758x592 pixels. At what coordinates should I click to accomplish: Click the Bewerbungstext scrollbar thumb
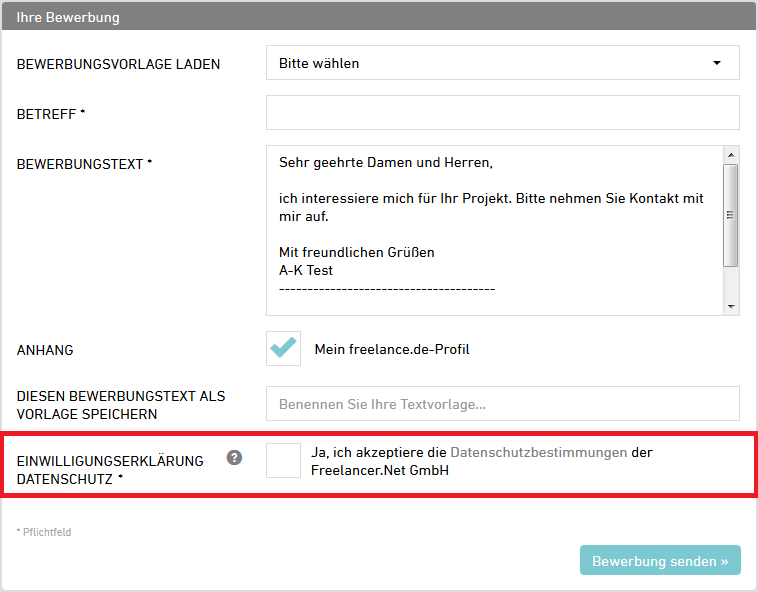[x=731, y=215]
